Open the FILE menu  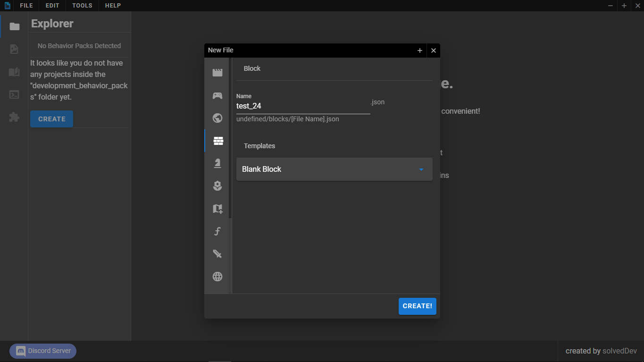pos(26,6)
